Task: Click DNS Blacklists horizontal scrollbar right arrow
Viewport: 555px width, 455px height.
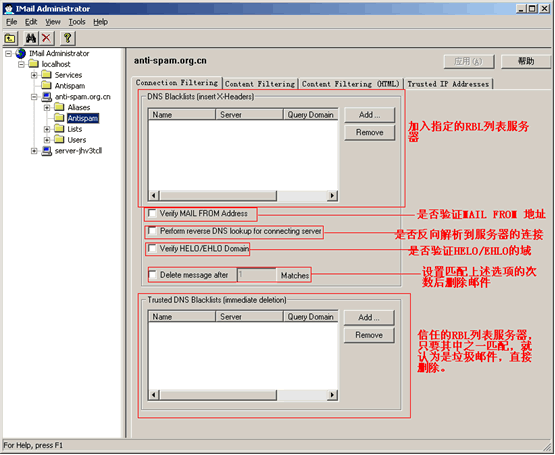Action: 332,195
